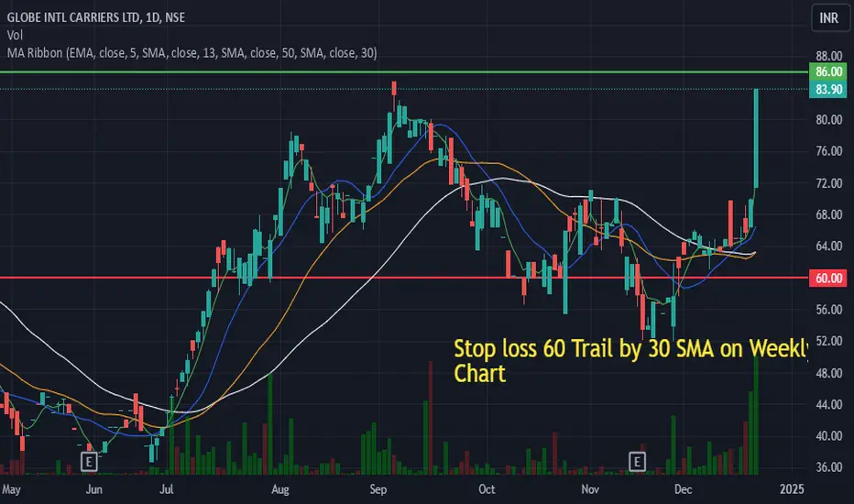Click the Jun label on time axis
Screen dimensions: 854x504
94,489
